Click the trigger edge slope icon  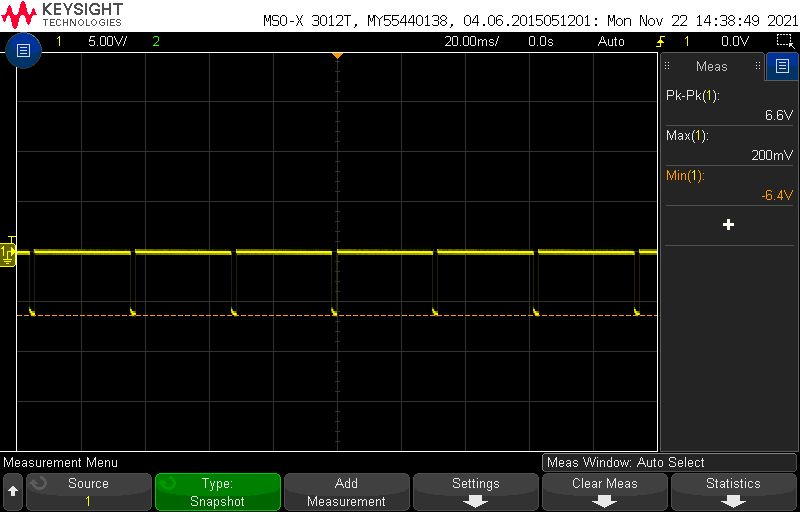pyautogui.click(x=660, y=42)
